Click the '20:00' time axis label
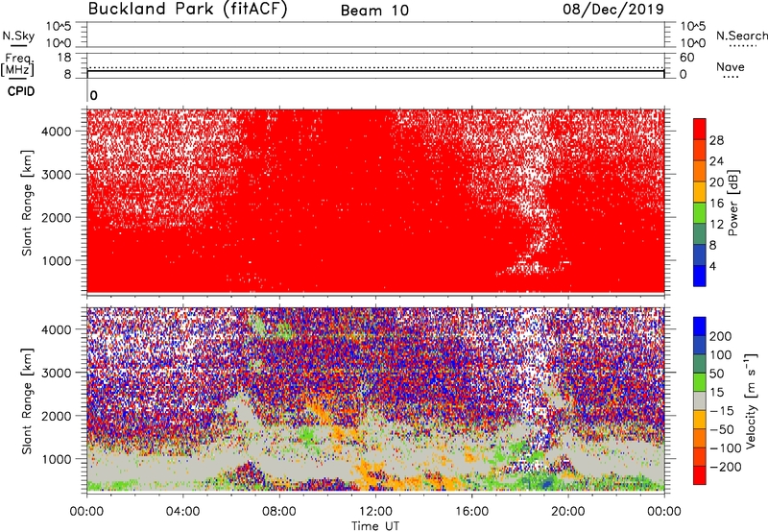The width and height of the screenshot is (768, 532). [x=568, y=512]
